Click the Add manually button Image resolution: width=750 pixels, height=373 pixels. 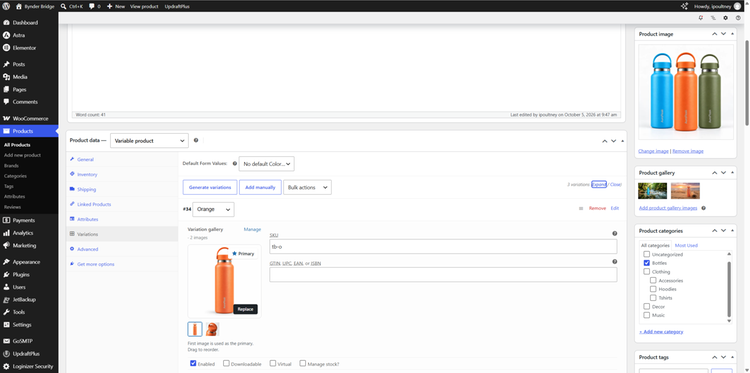click(x=260, y=187)
